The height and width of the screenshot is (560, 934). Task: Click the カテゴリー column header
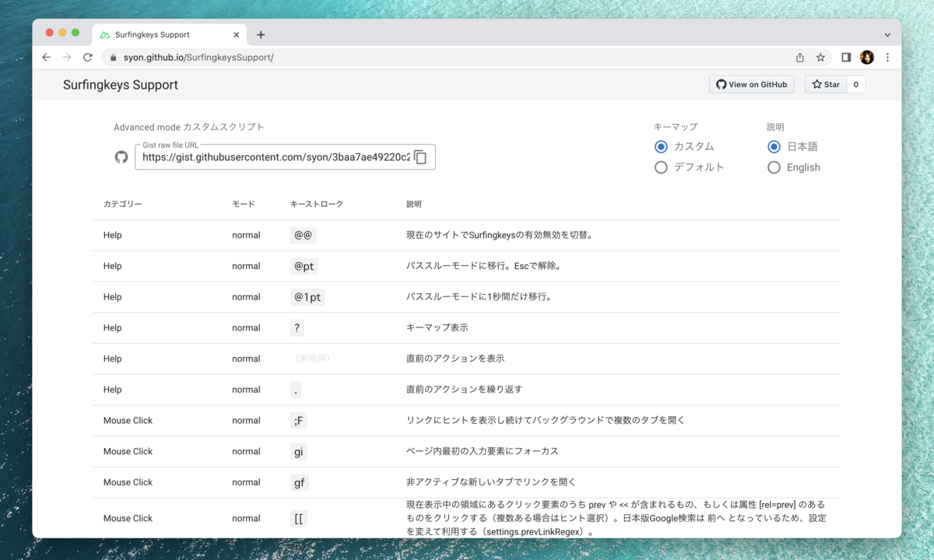[123, 204]
